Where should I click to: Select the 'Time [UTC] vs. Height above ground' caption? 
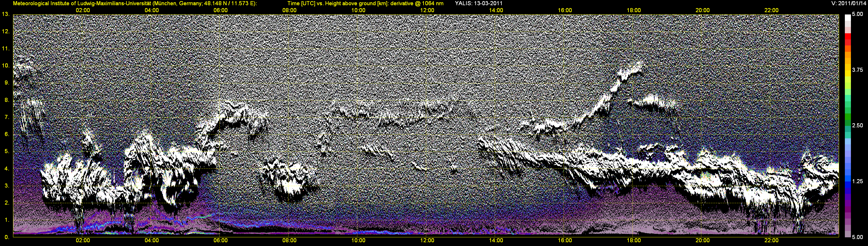[365, 3]
